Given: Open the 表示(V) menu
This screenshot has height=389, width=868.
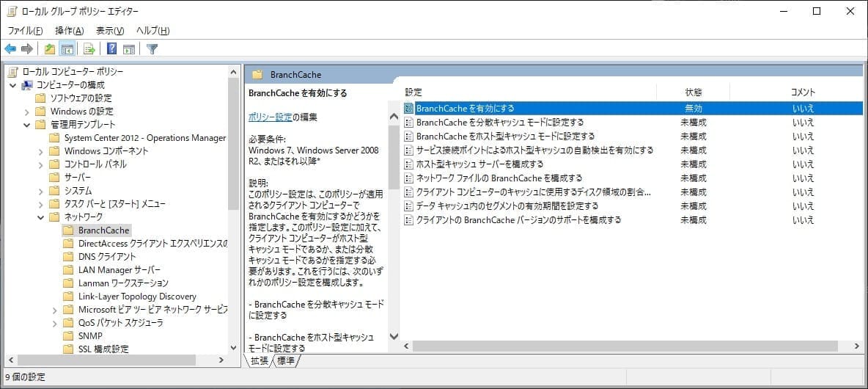Looking at the screenshot, I should (x=110, y=31).
